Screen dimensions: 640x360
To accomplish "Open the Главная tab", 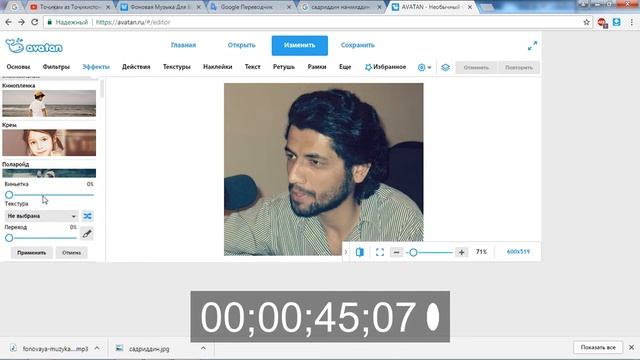I will 183,45.
